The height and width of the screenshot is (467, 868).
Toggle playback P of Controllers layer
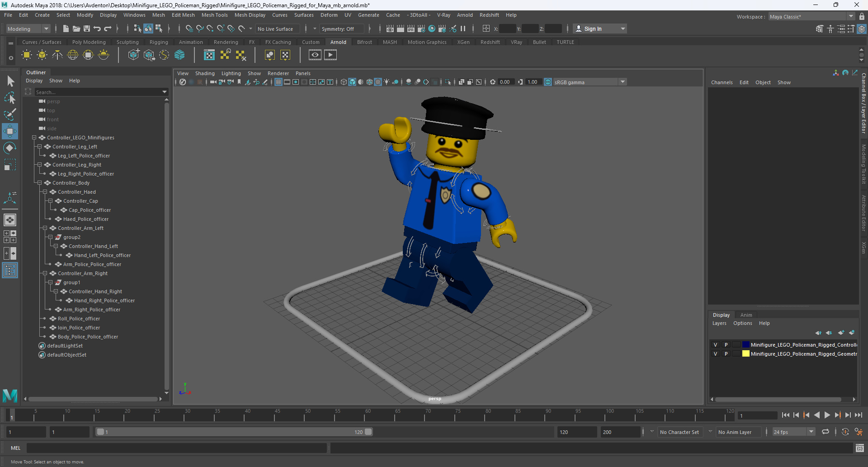tap(726, 345)
